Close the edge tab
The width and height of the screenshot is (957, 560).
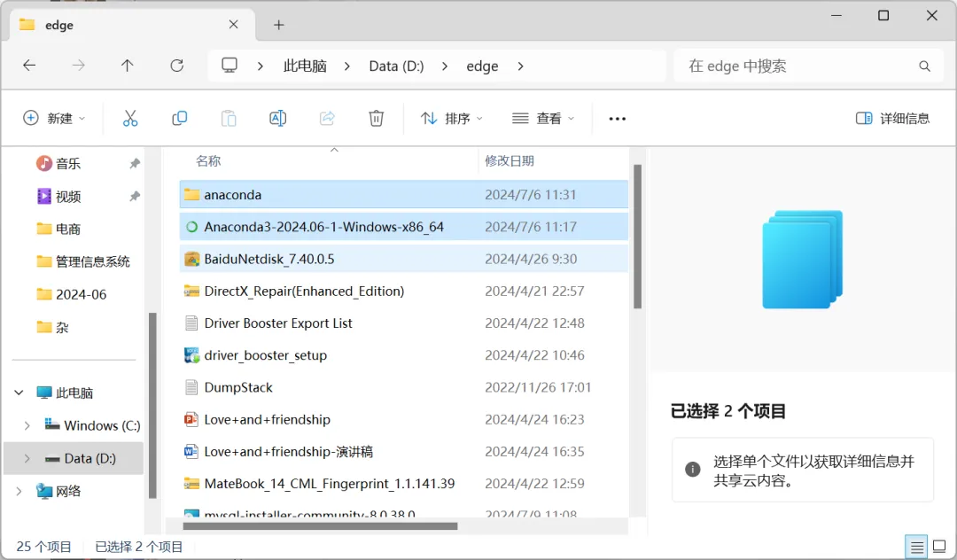point(233,25)
